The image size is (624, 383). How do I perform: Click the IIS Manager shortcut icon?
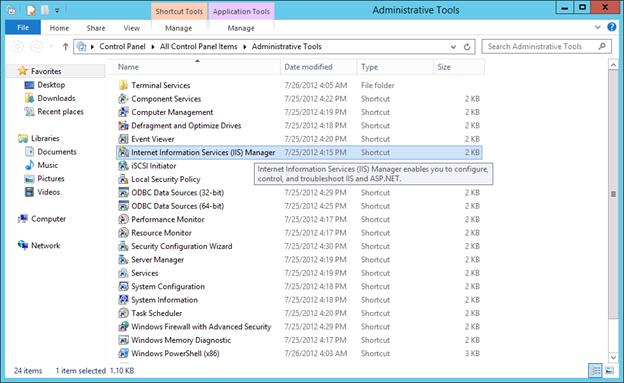123,152
